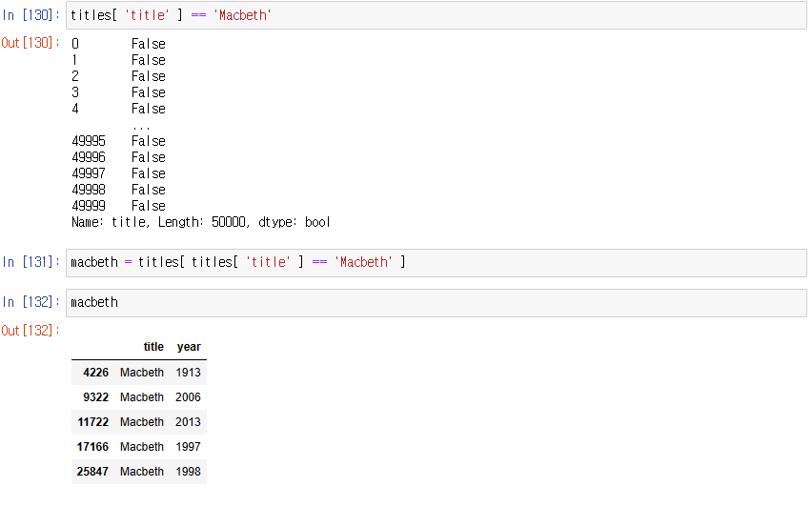Click year value 1997
The image size is (812, 507).
[x=188, y=446]
